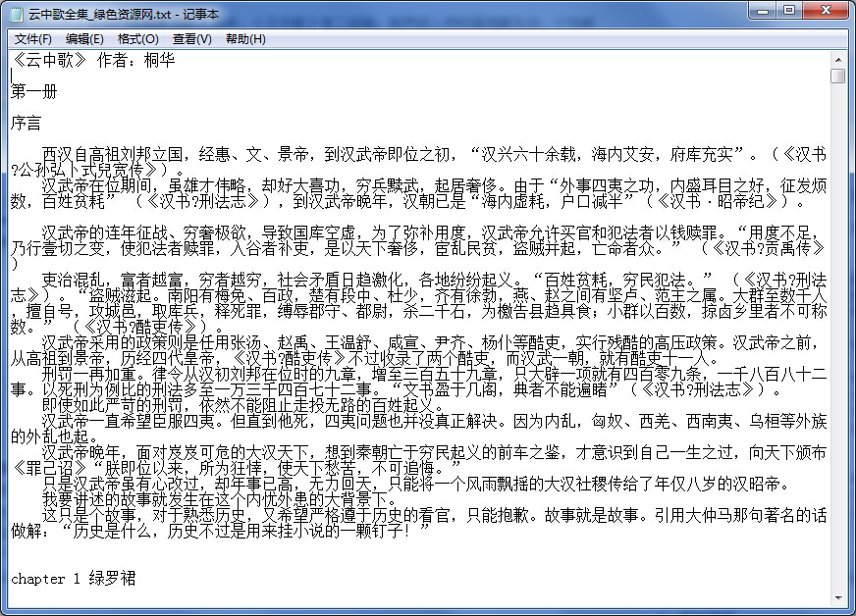856x616 pixels.
Task: Click the Notepad icon in title bar
Action: [x=18, y=14]
